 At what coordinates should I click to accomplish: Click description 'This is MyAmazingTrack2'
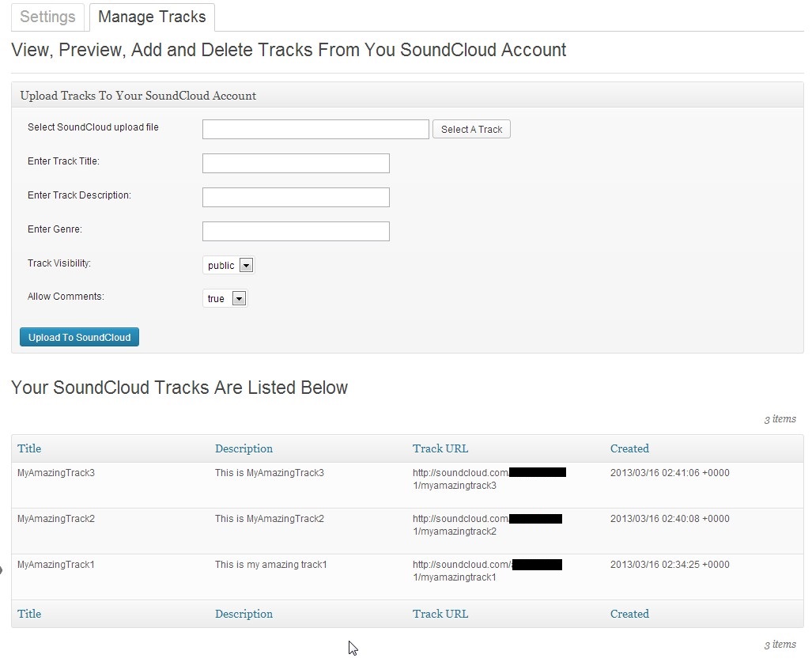(x=270, y=519)
